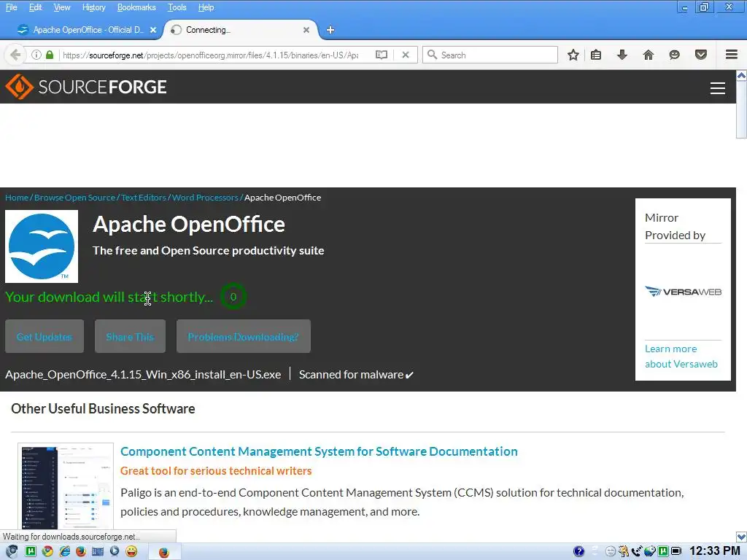This screenshot has height=560, width=747.
Task: Click the search magnifier icon in Search box
Action: (x=432, y=55)
